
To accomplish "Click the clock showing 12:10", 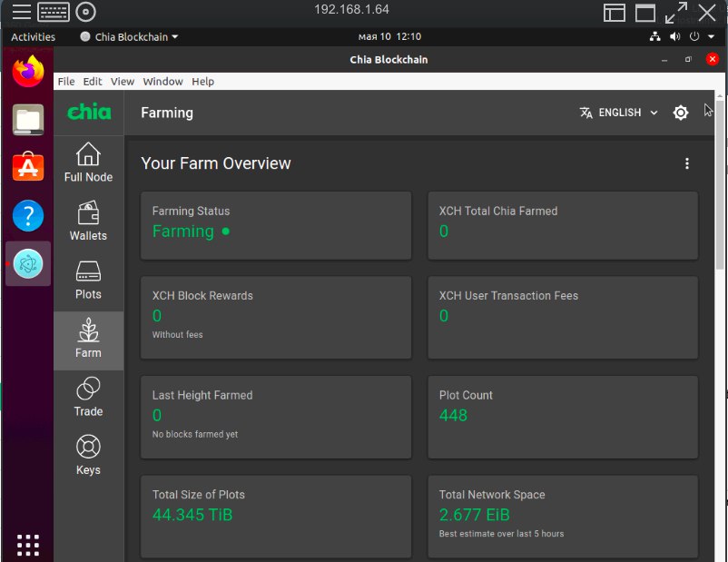I will point(389,36).
